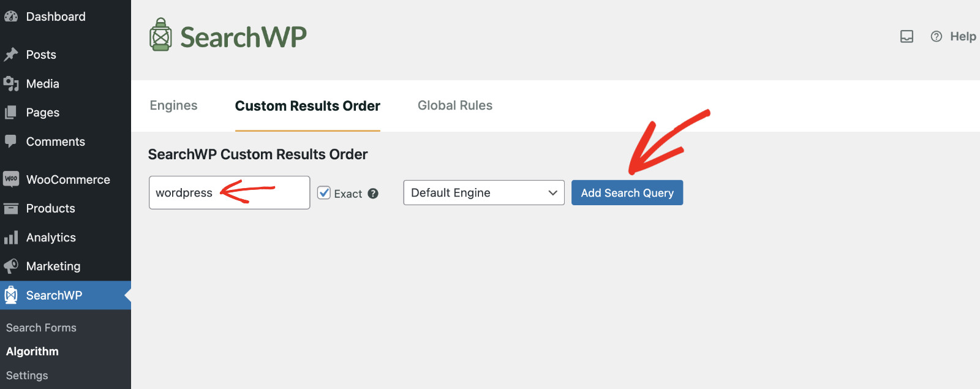Image resolution: width=980 pixels, height=389 pixels.
Task: Open the Default Engine dropdown
Action: (x=484, y=192)
